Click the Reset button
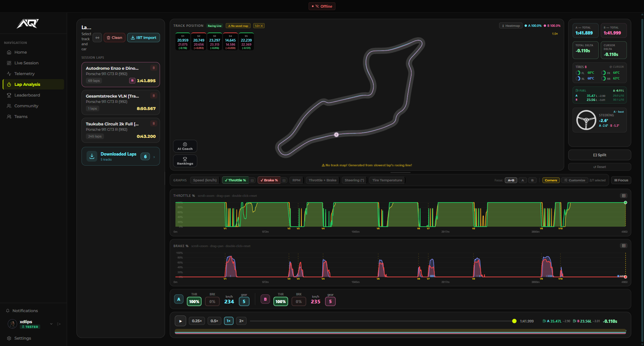The image size is (644, 346). tap(600, 167)
